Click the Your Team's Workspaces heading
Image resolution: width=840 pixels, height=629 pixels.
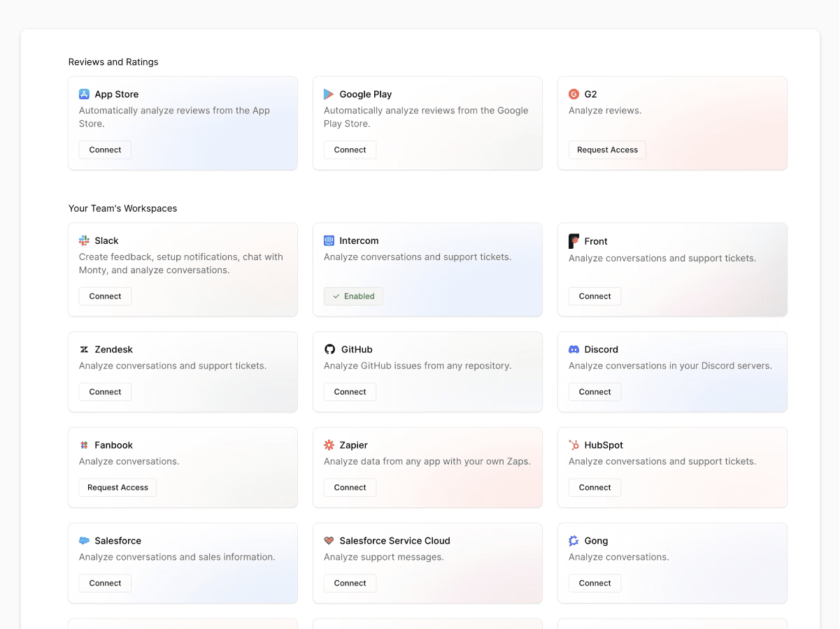tap(122, 208)
